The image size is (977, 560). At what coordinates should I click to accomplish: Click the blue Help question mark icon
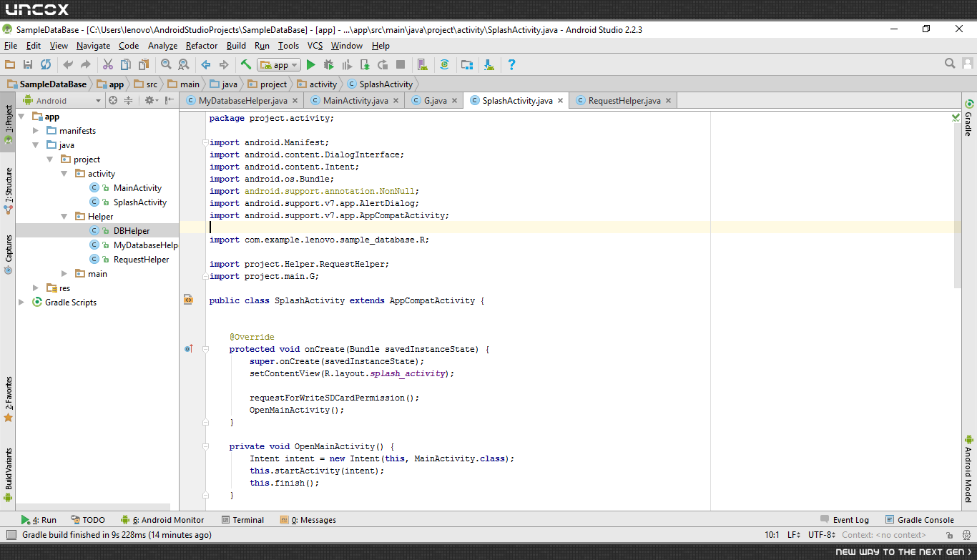(511, 64)
